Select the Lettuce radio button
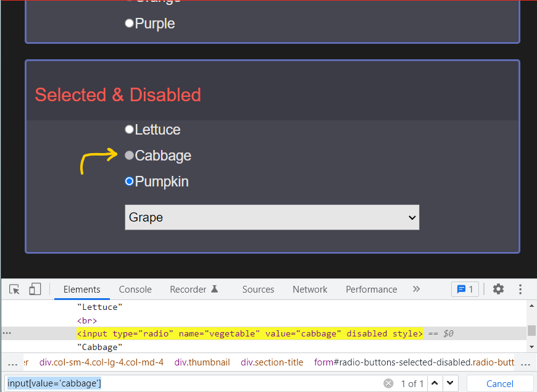 click(x=129, y=130)
